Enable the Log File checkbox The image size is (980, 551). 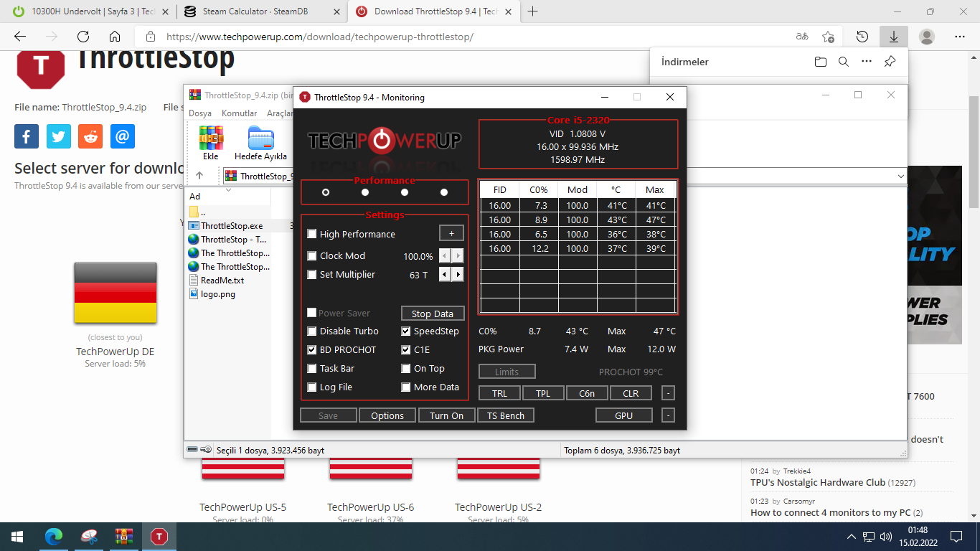pos(312,387)
